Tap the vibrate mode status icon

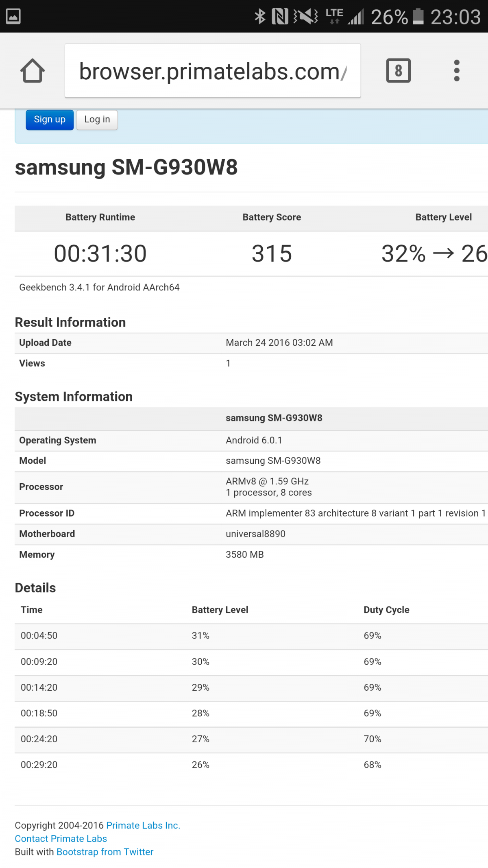coord(306,17)
